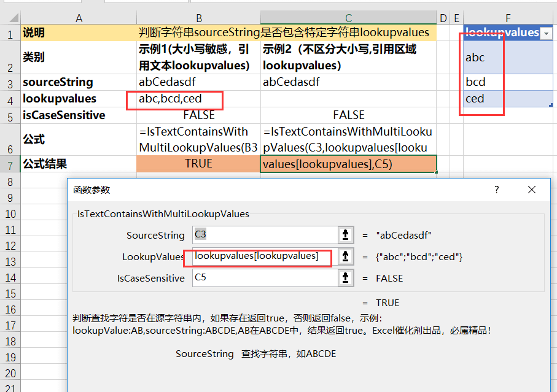Click the 示例2 header cell in column C

pyautogui.click(x=348, y=58)
